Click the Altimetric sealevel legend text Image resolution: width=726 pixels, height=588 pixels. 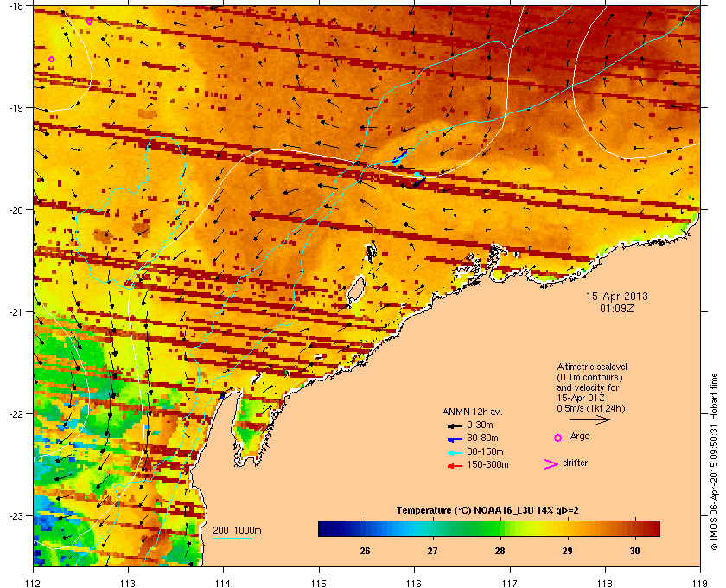click(592, 367)
